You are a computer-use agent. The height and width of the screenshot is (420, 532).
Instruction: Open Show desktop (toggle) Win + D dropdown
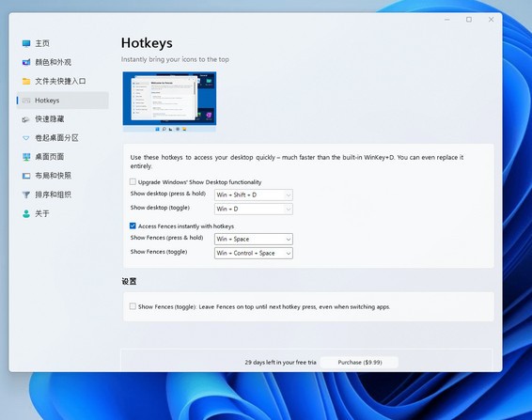[x=254, y=209]
